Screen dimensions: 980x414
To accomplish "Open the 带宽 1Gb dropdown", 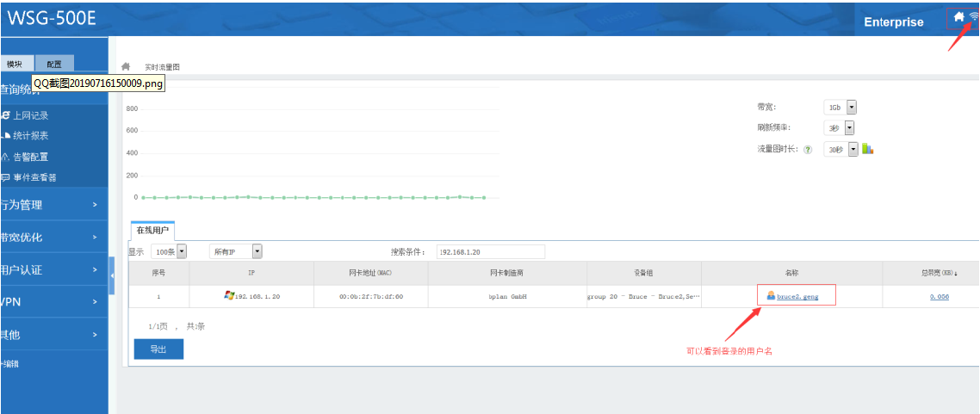I will [x=851, y=108].
